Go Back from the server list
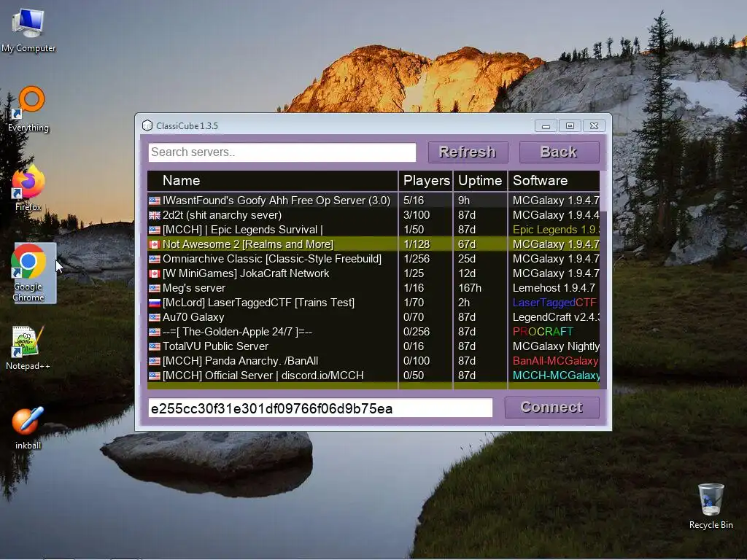The image size is (747, 560). [x=559, y=152]
